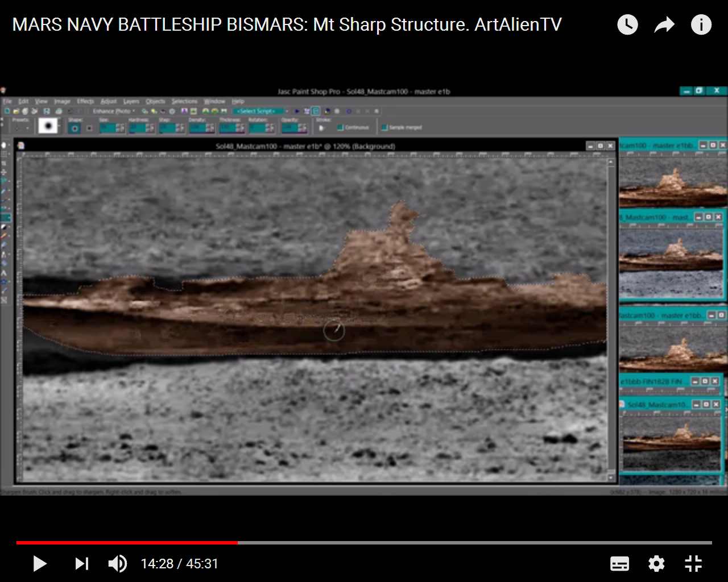Open the Effects menu
This screenshot has height=582, width=728.
point(85,101)
